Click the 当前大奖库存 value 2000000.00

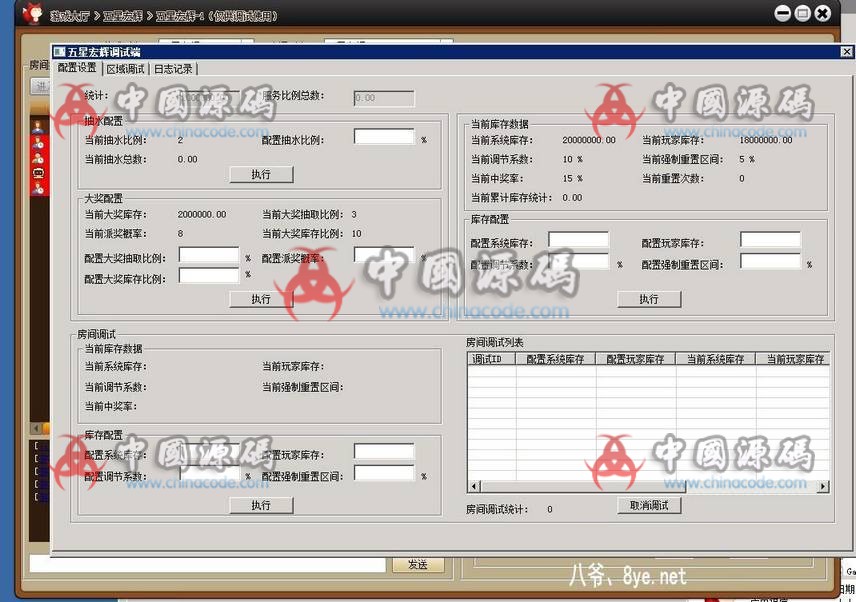pos(202,214)
